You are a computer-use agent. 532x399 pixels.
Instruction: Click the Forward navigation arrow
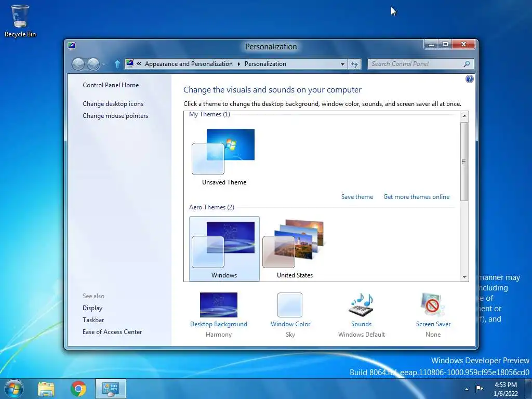click(94, 64)
